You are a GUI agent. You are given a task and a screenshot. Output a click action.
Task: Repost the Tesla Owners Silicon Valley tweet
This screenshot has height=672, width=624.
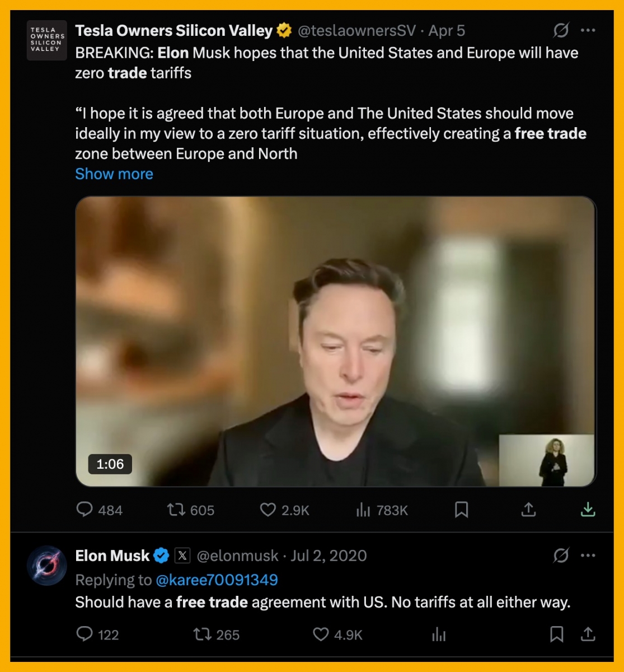[176, 510]
